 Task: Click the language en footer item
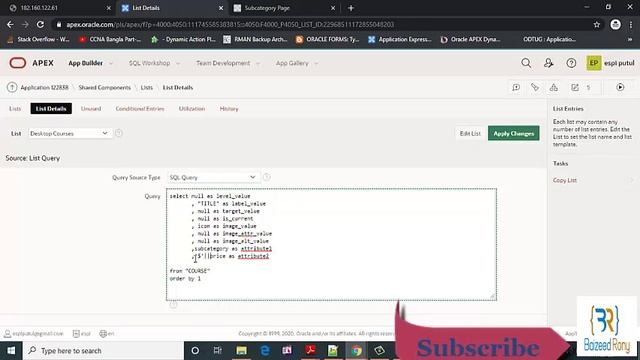click(x=107, y=333)
